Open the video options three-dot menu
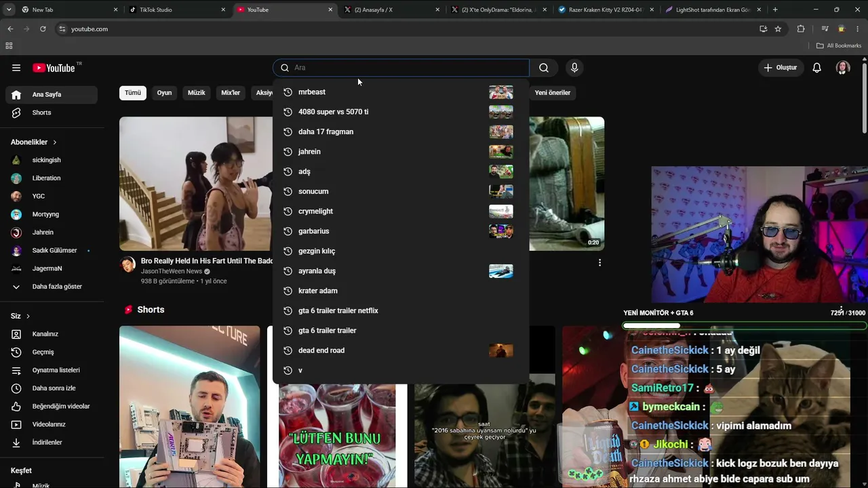This screenshot has width=868, height=488. tap(599, 262)
